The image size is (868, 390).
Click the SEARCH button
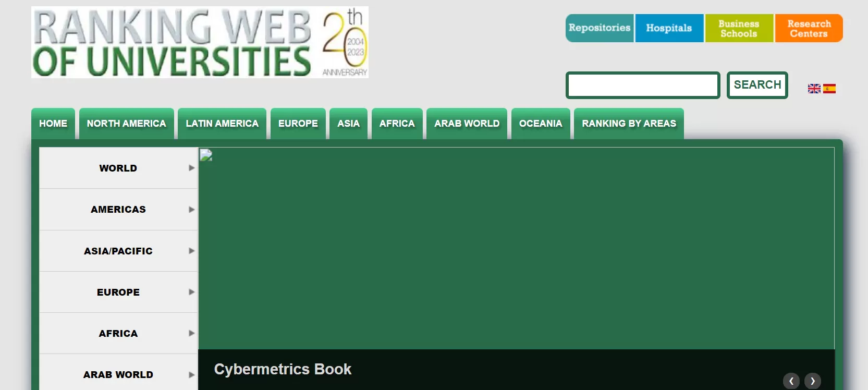757,85
